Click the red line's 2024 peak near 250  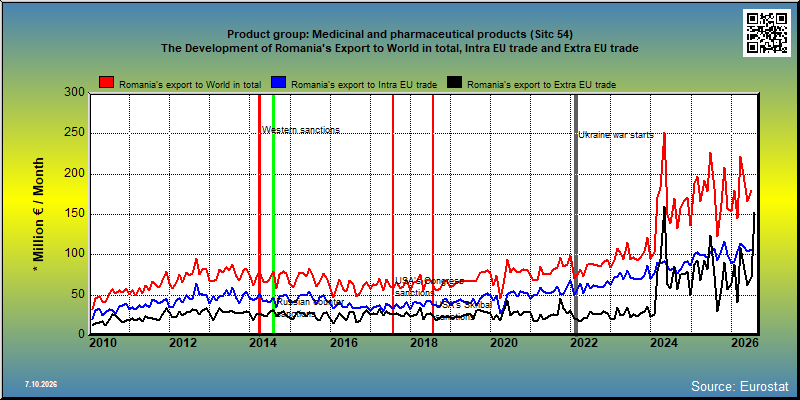664,134
